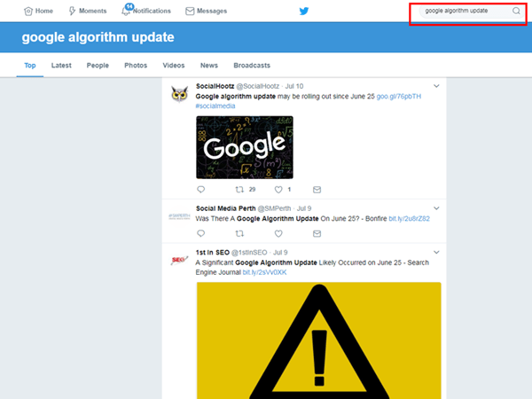The height and width of the screenshot is (399, 532).
Task: Share Social Media Perth tweet via message
Action: coord(317,233)
